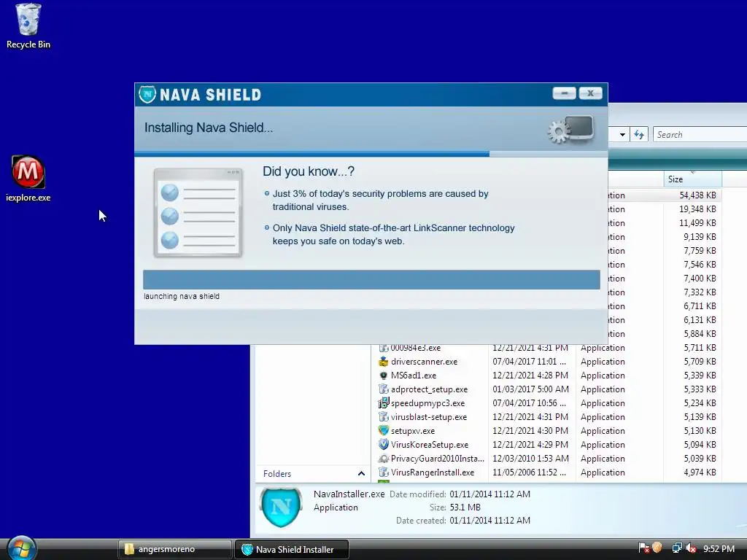Image resolution: width=747 pixels, height=560 pixels.
Task: Select the speedupmypc3.exe file icon
Action: 384,402
